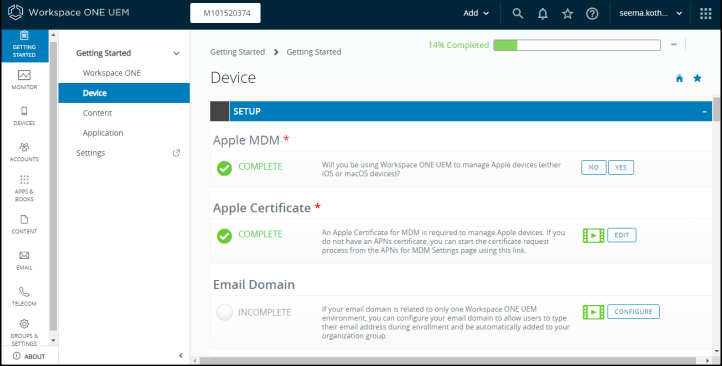This screenshot has height=366, width=722.
Task: Click the saved pages star in the header
Action: coord(567,14)
